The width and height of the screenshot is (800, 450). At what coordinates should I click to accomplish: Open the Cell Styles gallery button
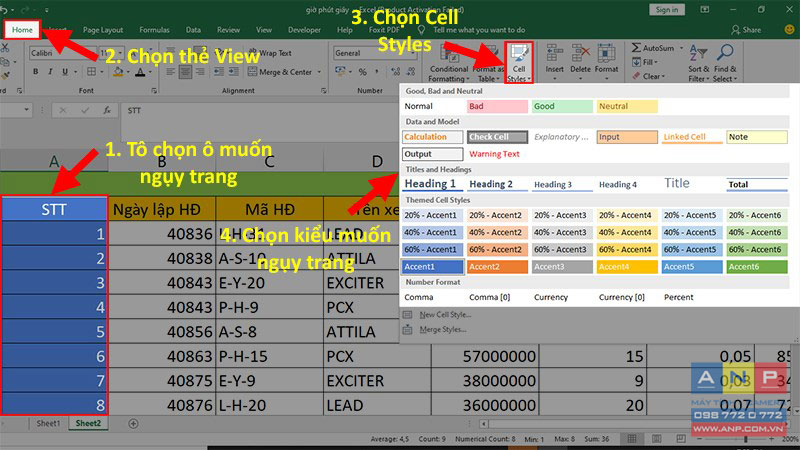tap(519, 62)
